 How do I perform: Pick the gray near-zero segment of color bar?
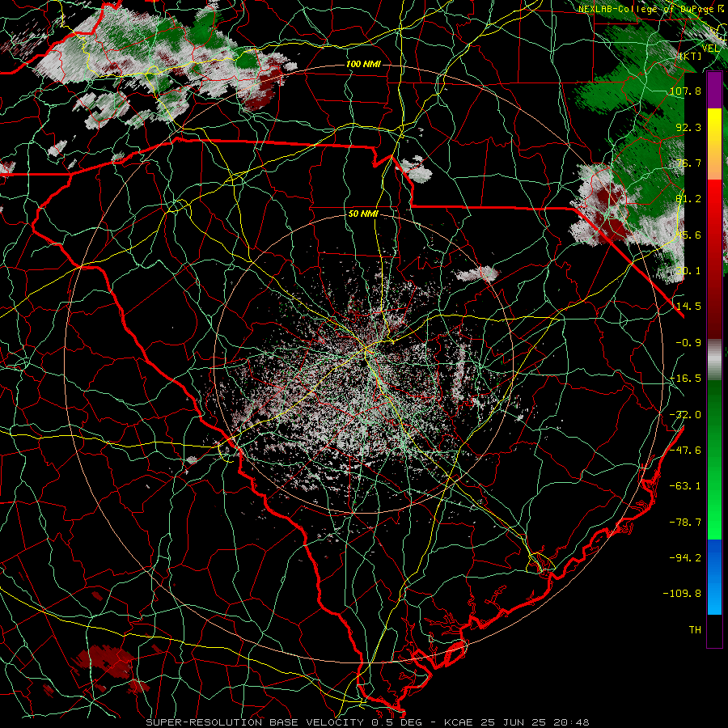pos(714,360)
